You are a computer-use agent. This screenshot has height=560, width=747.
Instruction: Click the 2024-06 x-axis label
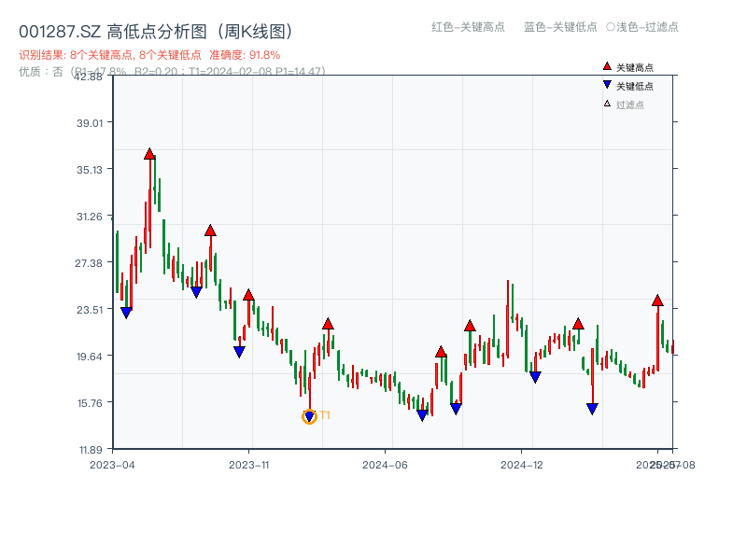click(x=385, y=465)
